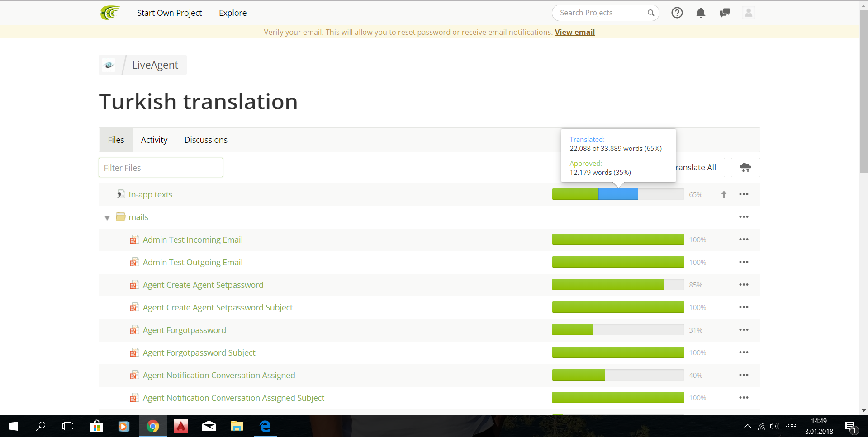Click file icon of In-app texts

point(121,194)
